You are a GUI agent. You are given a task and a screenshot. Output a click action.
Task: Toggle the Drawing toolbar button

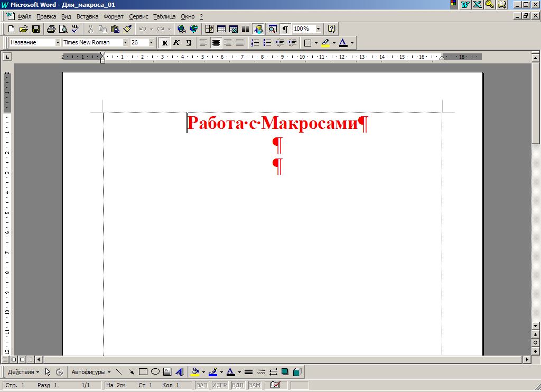258,29
